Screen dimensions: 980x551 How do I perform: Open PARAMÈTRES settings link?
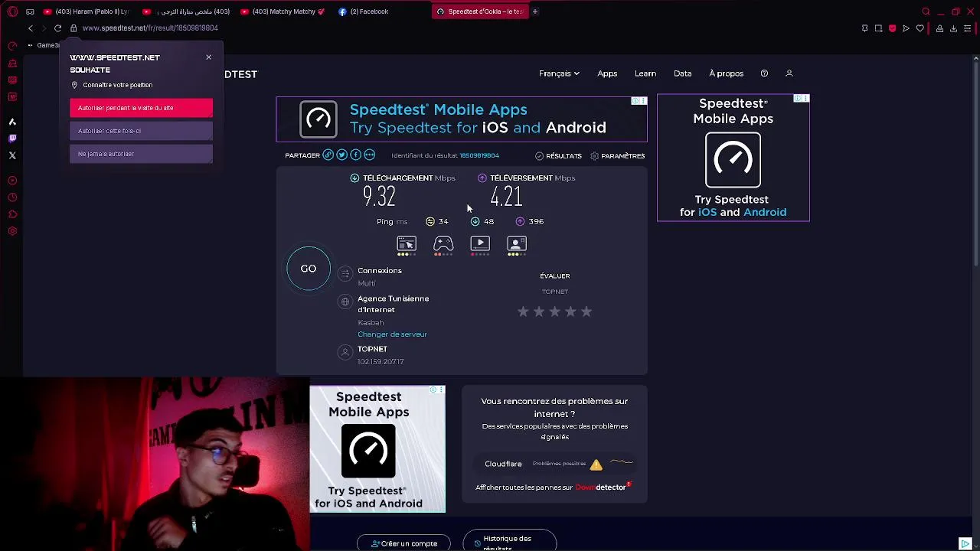pos(617,156)
